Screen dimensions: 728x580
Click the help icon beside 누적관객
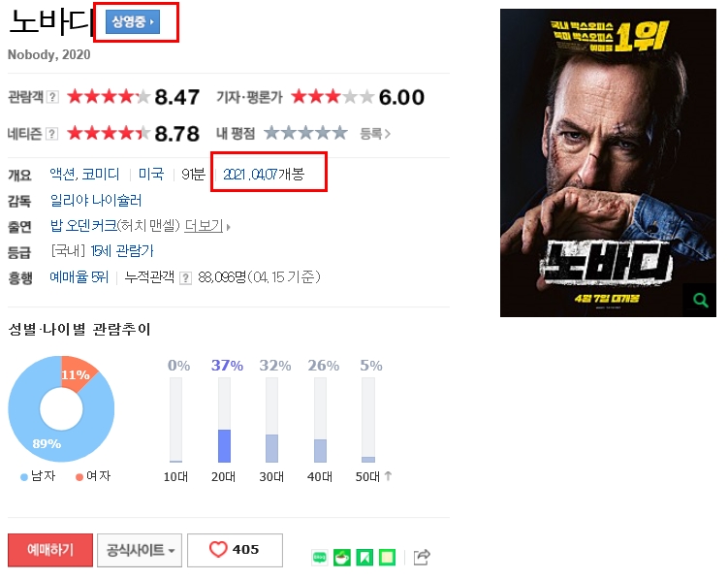pos(185,278)
